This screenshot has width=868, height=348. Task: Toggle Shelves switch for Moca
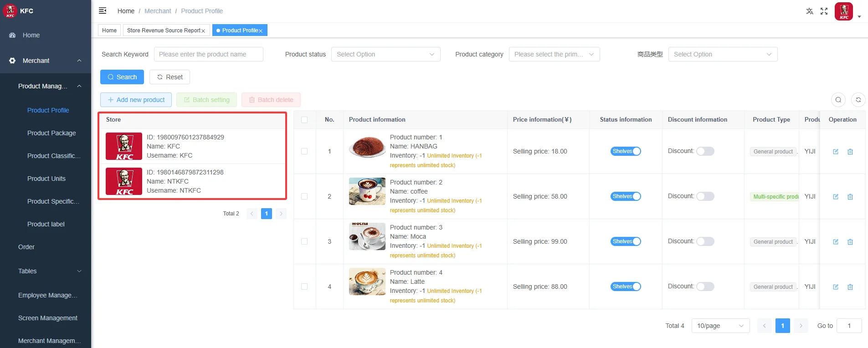[626, 241]
